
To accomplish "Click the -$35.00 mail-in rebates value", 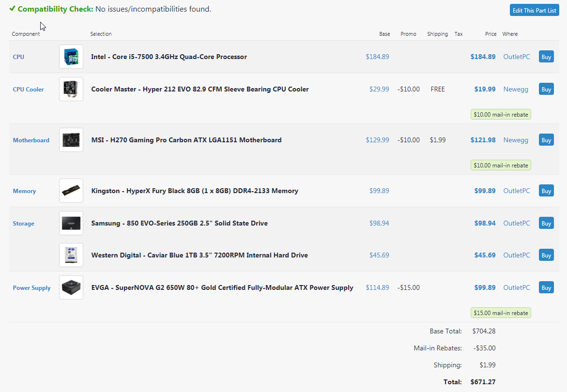I will pos(485,348).
